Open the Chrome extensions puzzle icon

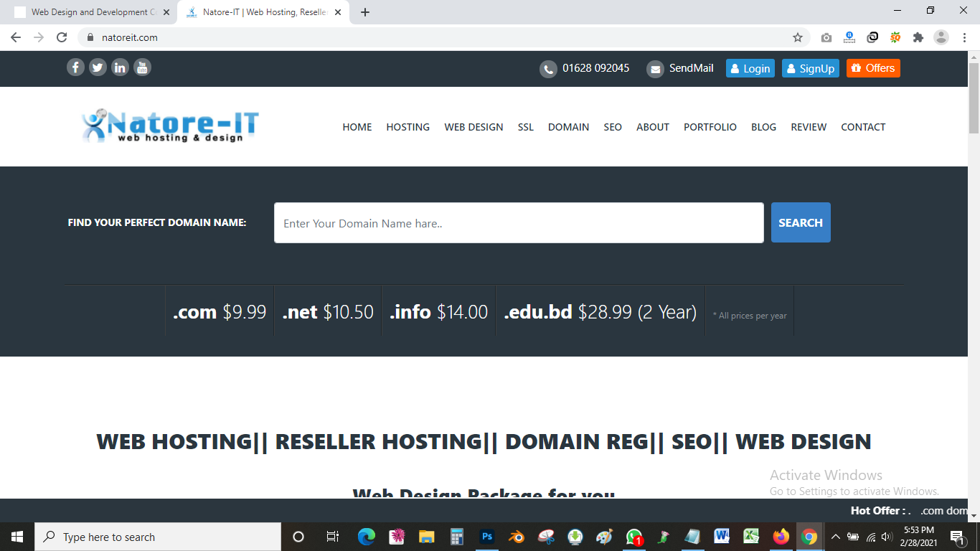(x=918, y=37)
